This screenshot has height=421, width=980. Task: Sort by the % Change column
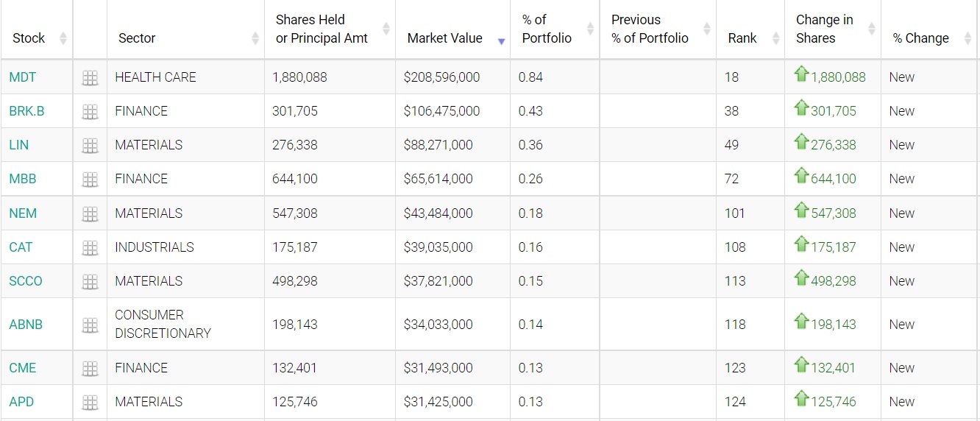point(921,38)
